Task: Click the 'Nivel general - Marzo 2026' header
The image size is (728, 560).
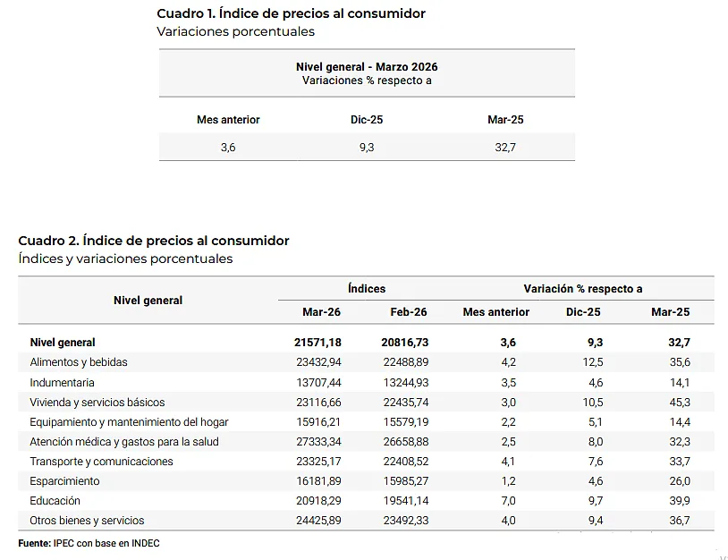Action: pyautogui.click(x=367, y=67)
